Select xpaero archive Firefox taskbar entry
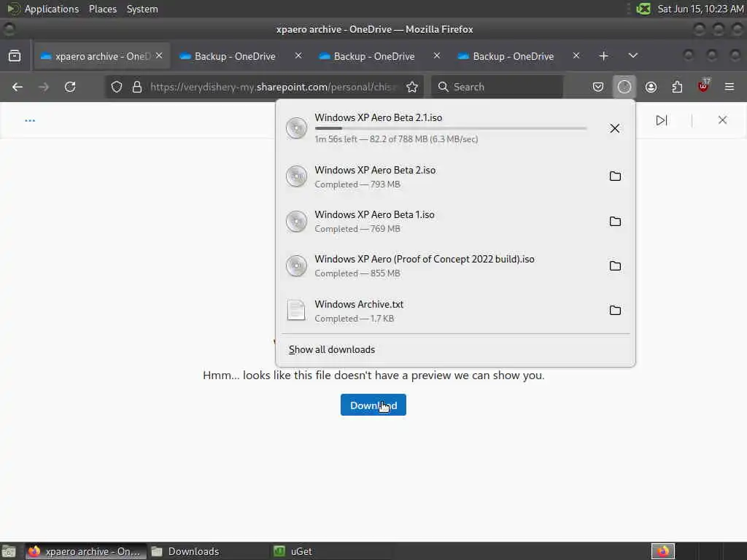Screen dimensions: 747x560 click(x=86, y=551)
